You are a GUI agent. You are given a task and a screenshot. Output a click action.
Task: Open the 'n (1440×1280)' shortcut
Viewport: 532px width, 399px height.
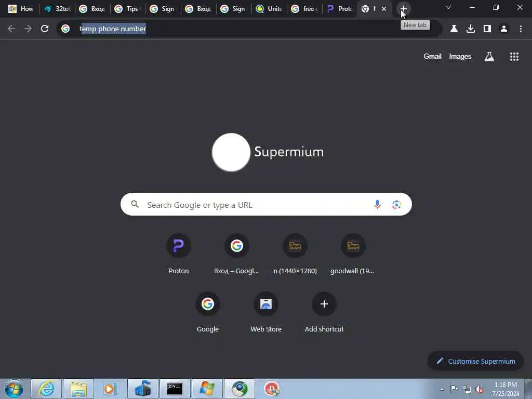(x=295, y=254)
